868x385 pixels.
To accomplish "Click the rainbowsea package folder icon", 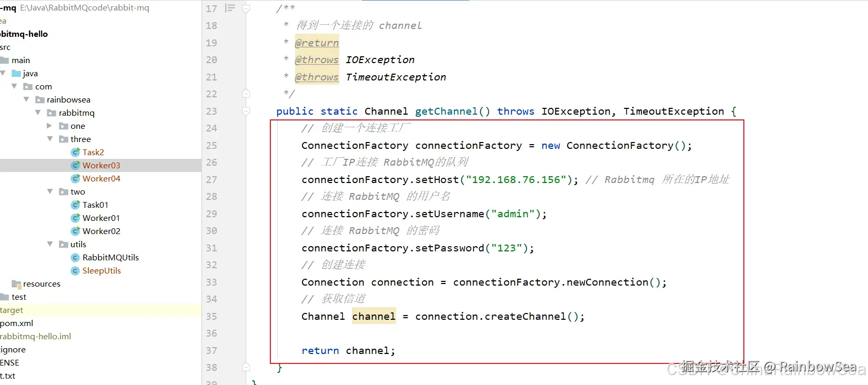I will (x=39, y=99).
